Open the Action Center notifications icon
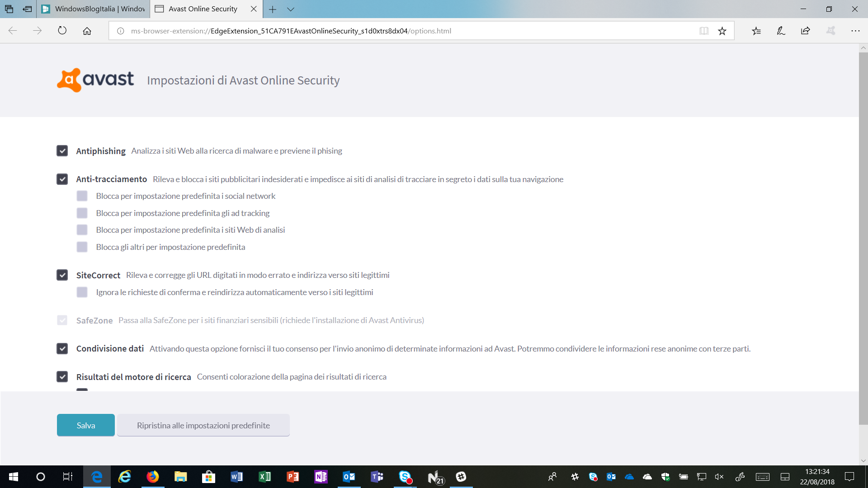The height and width of the screenshot is (488, 868). 849,477
